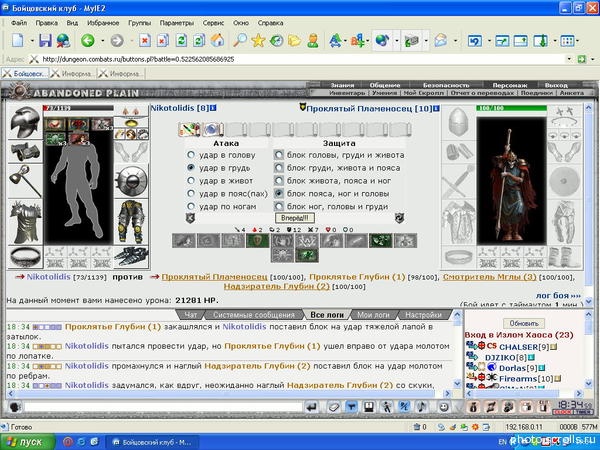This screenshot has height=450, width=600.
Task: Click the green Go arrow beside address bar
Action: coord(582,59)
